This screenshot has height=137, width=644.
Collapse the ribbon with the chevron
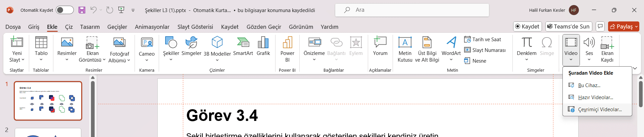(x=635, y=68)
